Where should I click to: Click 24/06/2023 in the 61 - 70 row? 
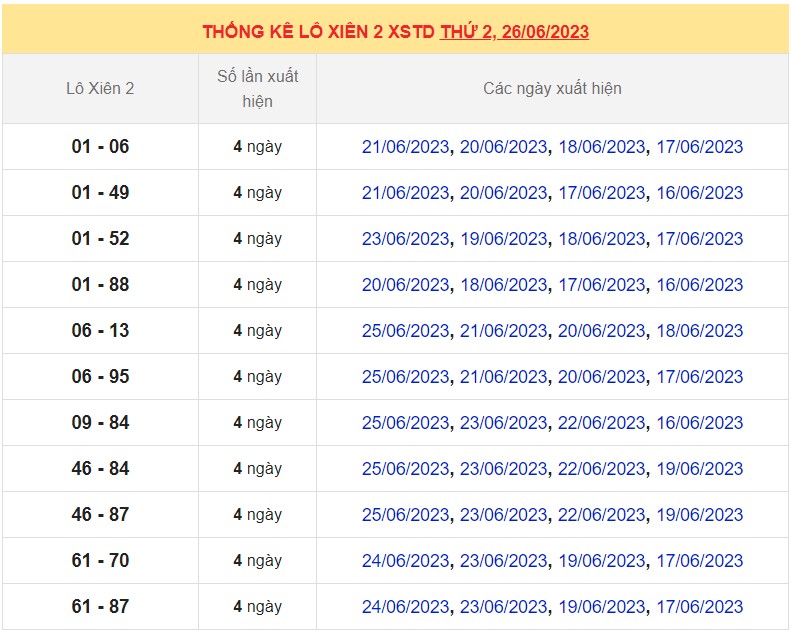coord(405,561)
